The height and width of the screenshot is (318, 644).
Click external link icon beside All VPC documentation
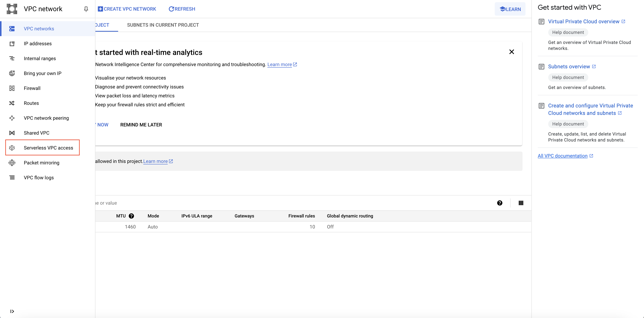coord(591,156)
